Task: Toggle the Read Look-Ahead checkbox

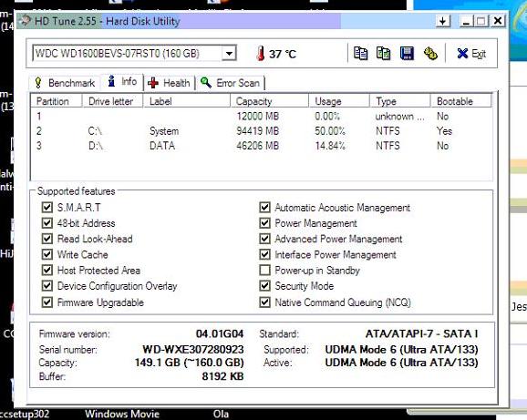Action: coord(47,239)
